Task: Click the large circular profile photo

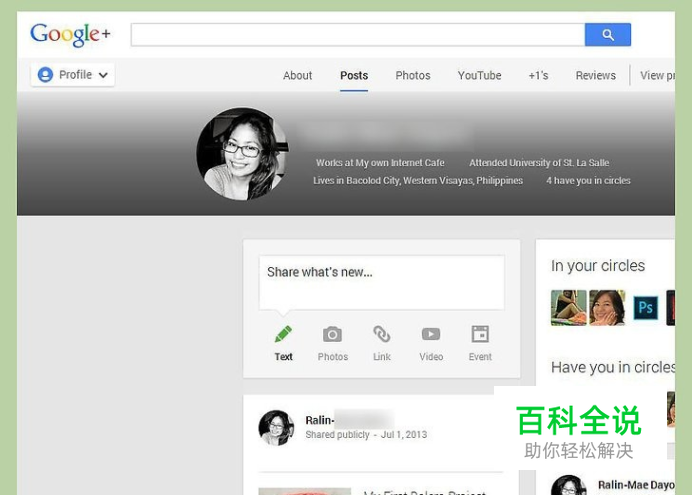Action: click(x=242, y=154)
